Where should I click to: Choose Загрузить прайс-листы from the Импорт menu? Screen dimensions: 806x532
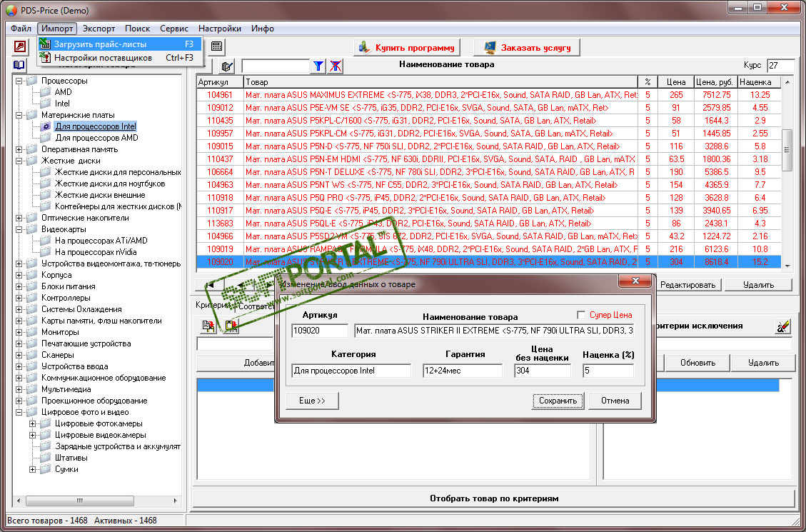click(x=120, y=44)
